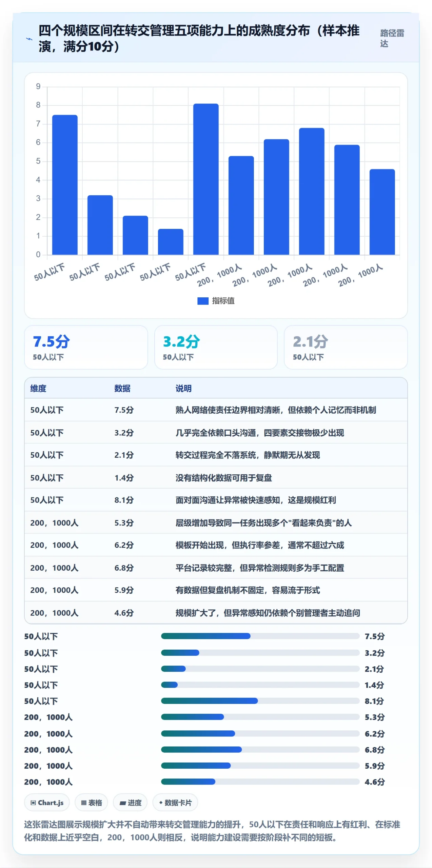Click the 4.6分 progress bar
Image resolution: width=432 pixels, height=868 pixels.
tap(260, 782)
